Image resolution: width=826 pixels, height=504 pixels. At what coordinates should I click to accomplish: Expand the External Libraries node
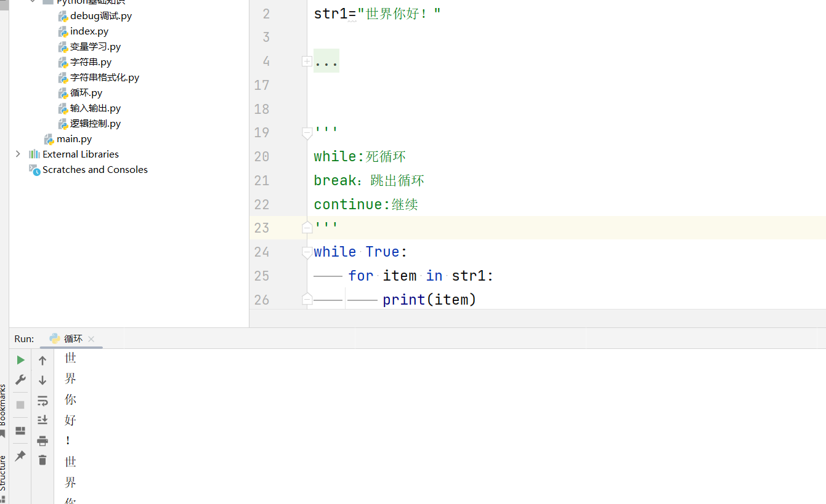(x=18, y=154)
